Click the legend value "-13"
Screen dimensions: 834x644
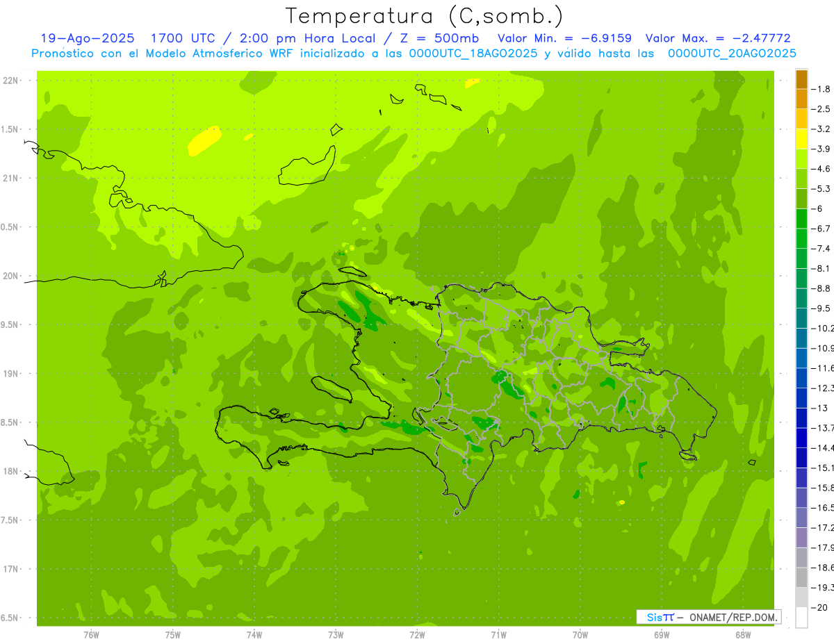click(x=820, y=408)
